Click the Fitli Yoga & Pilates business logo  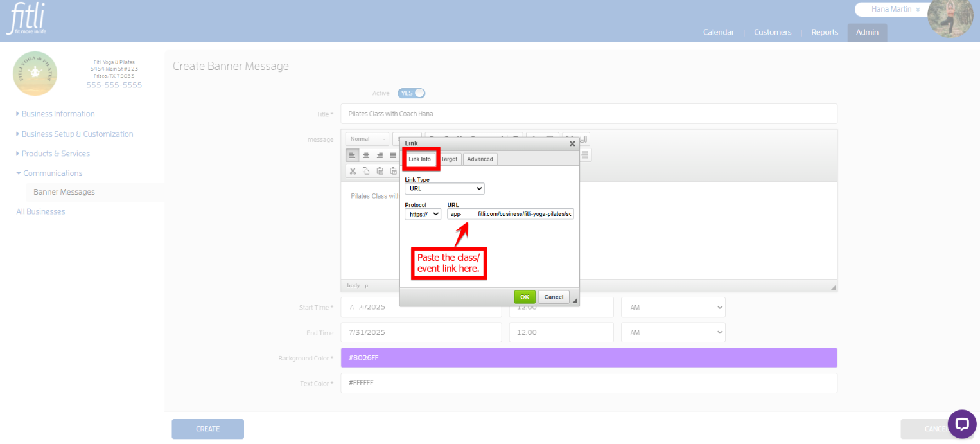[x=35, y=74]
